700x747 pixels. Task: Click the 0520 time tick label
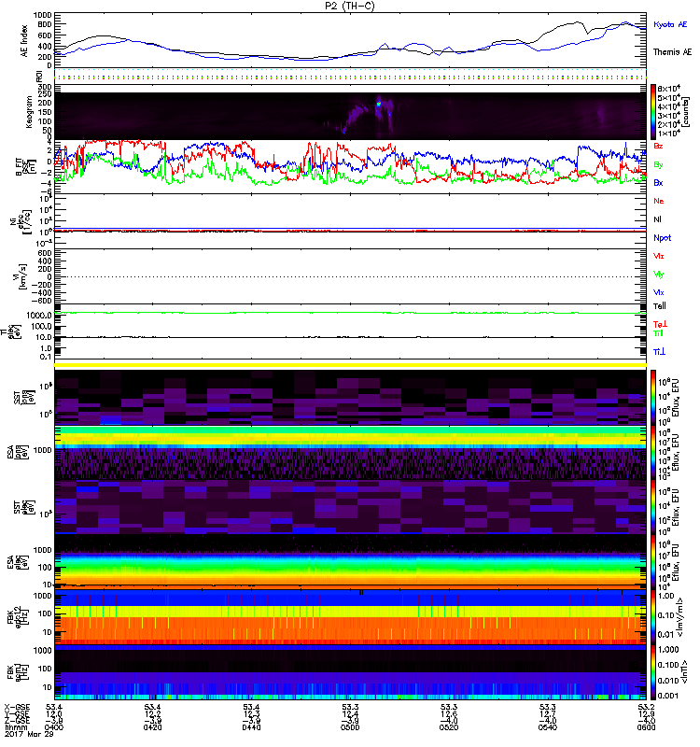point(449,727)
